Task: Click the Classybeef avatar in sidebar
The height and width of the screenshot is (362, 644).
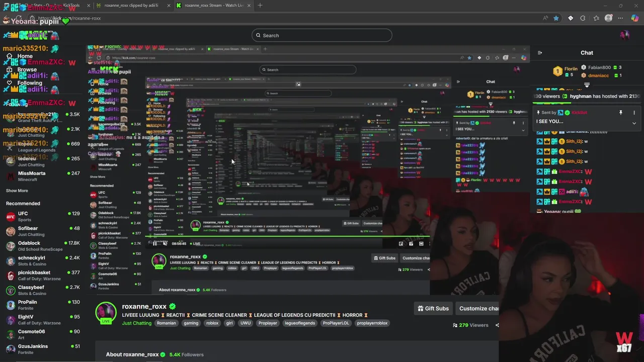Action: coord(11,291)
